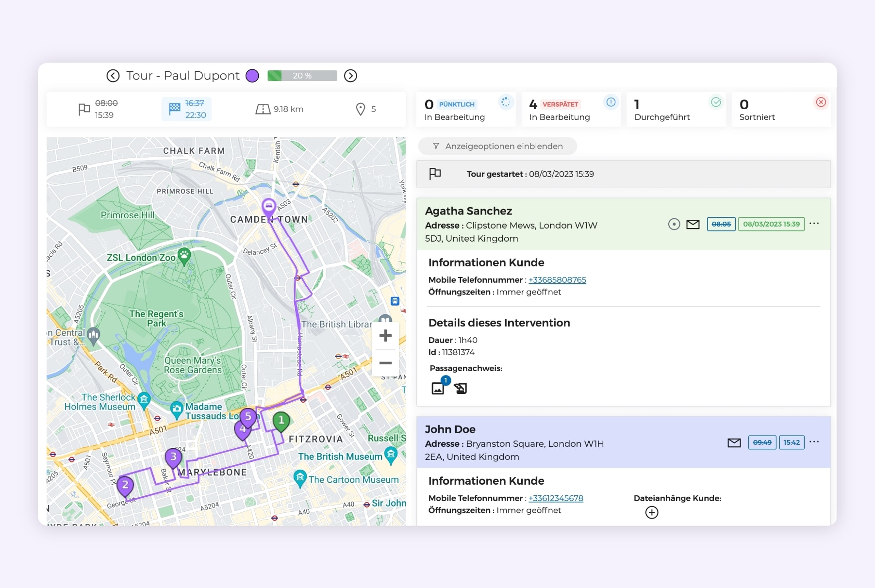Add attachment via plus icon under Dateianhänge Kunde
Image resolution: width=875 pixels, height=588 pixels.
pos(652,512)
